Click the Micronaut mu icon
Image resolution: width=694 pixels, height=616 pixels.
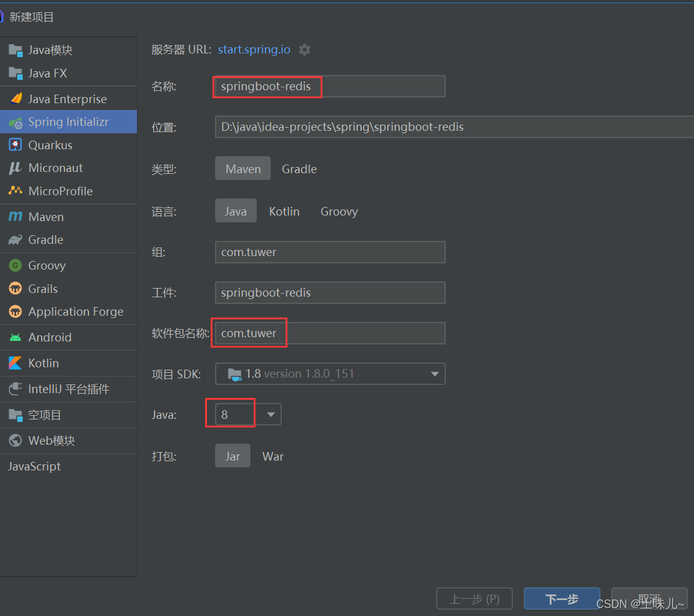click(x=15, y=168)
